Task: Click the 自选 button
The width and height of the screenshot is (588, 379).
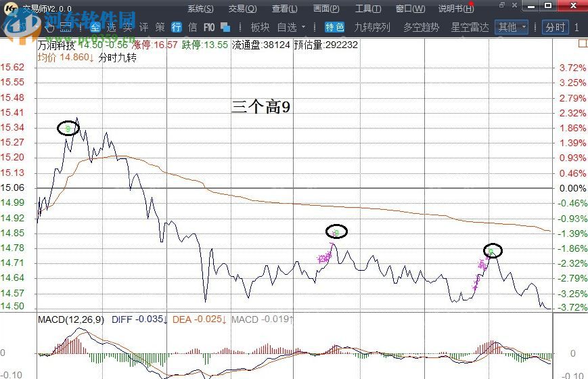Action: coord(287,27)
